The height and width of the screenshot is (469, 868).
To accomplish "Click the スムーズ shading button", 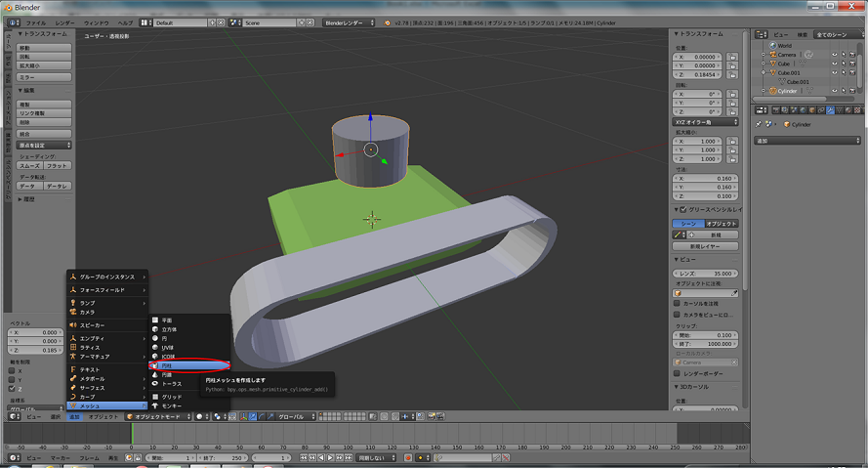I will pyautogui.click(x=30, y=166).
